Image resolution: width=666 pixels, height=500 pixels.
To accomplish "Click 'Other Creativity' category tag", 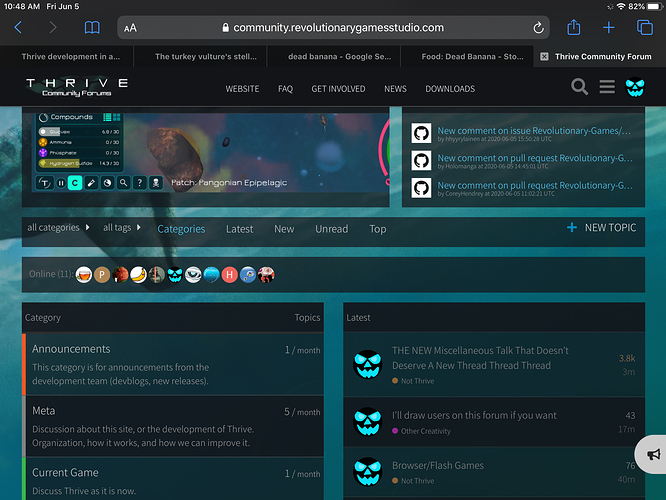I will pos(421,431).
